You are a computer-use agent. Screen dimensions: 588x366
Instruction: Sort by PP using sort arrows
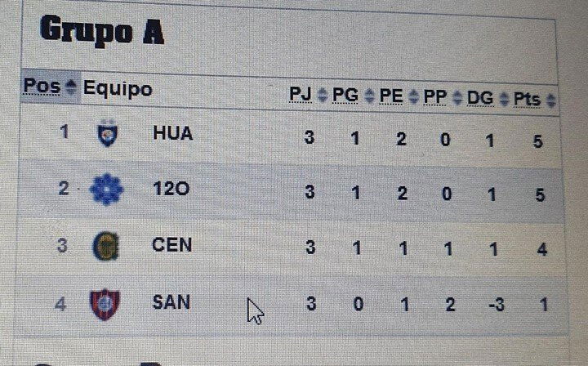[x=457, y=98]
